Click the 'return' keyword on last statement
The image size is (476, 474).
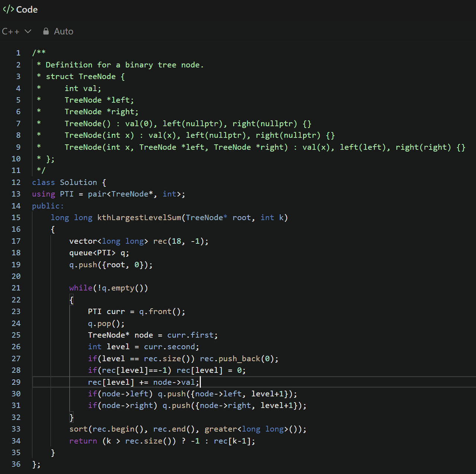83,441
